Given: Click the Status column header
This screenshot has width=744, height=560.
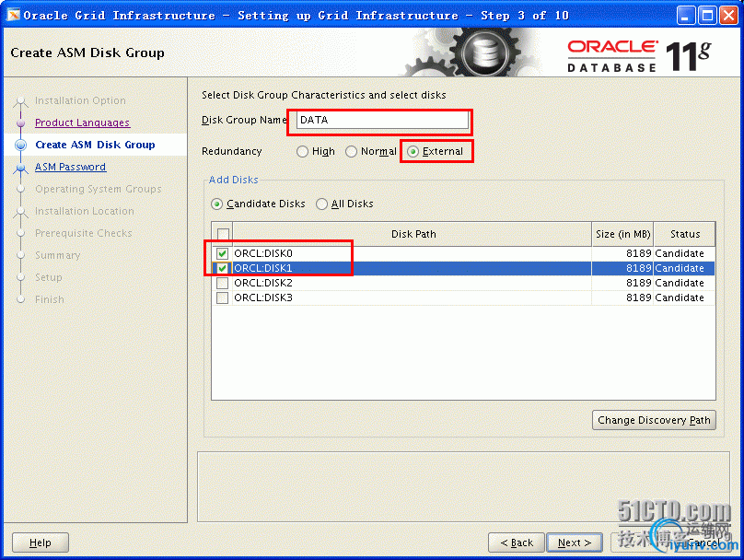Looking at the screenshot, I should [x=684, y=234].
